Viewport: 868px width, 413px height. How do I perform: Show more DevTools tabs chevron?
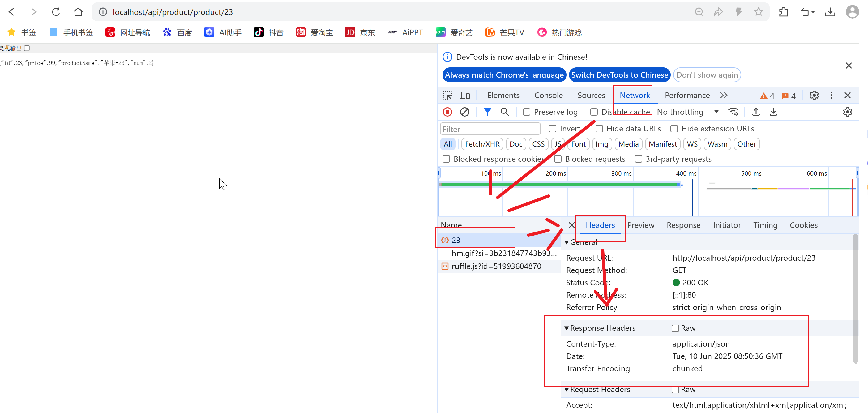724,95
